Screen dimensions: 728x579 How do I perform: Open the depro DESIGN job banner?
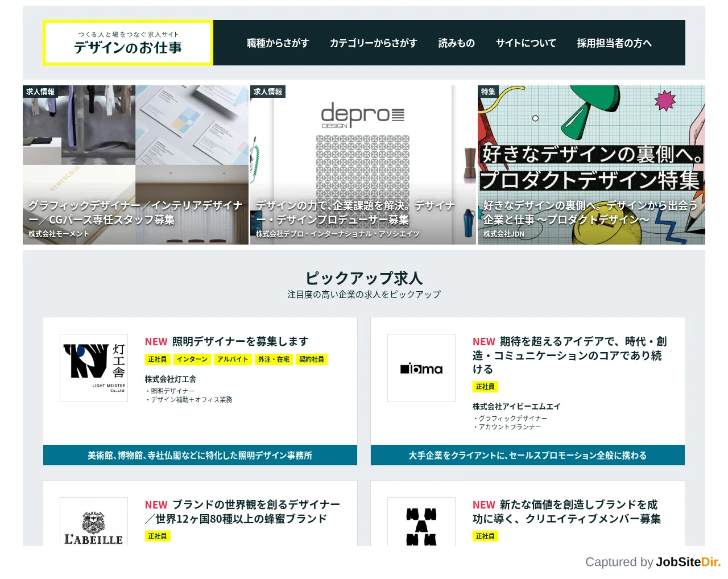point(363,165)
